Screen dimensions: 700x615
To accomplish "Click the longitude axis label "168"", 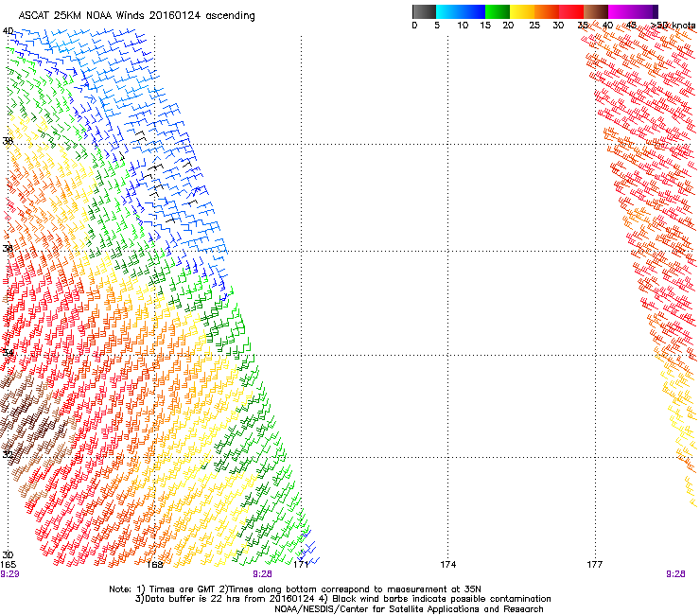I will pos(154,565).
